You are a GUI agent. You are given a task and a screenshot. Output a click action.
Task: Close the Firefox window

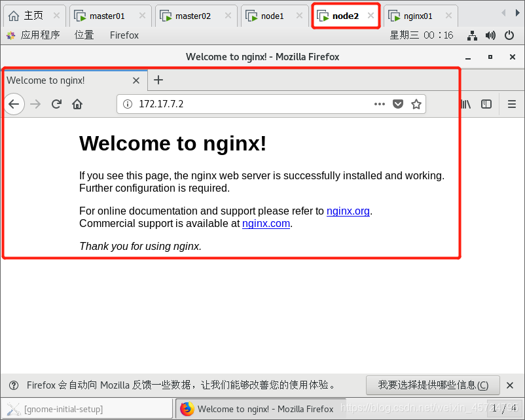(513, 57)
